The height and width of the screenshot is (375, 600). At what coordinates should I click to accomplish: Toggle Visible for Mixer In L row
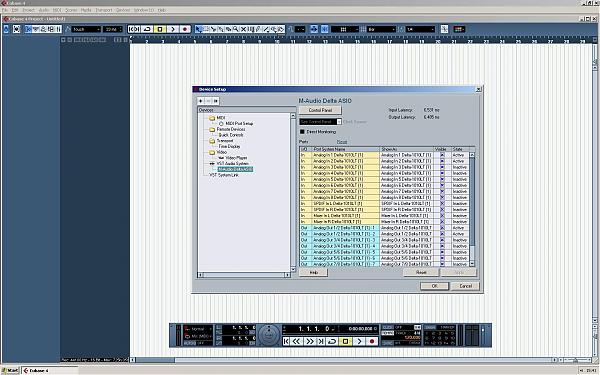click(442, 216)
